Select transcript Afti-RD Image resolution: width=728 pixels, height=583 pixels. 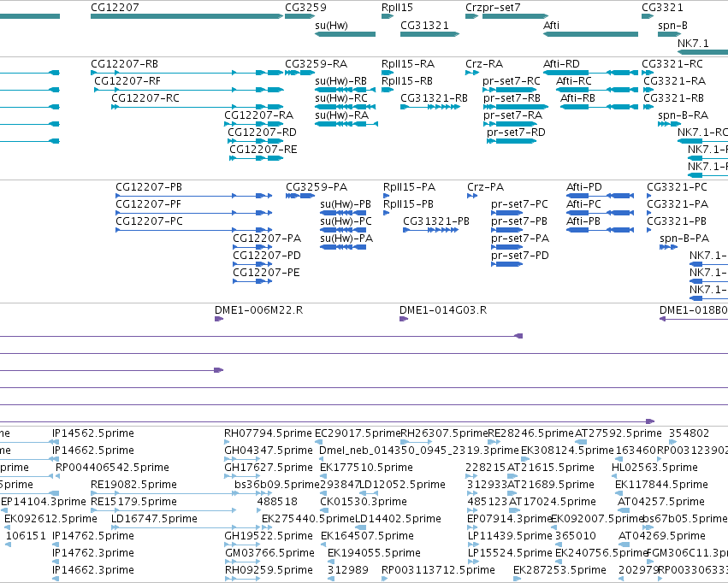click(590, 73)
